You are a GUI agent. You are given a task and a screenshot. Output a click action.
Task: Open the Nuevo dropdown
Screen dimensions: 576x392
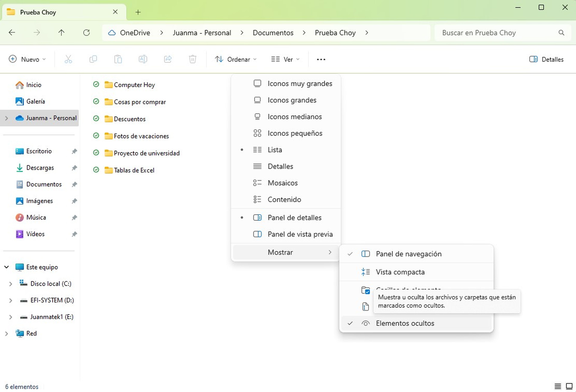coord(27,59)
